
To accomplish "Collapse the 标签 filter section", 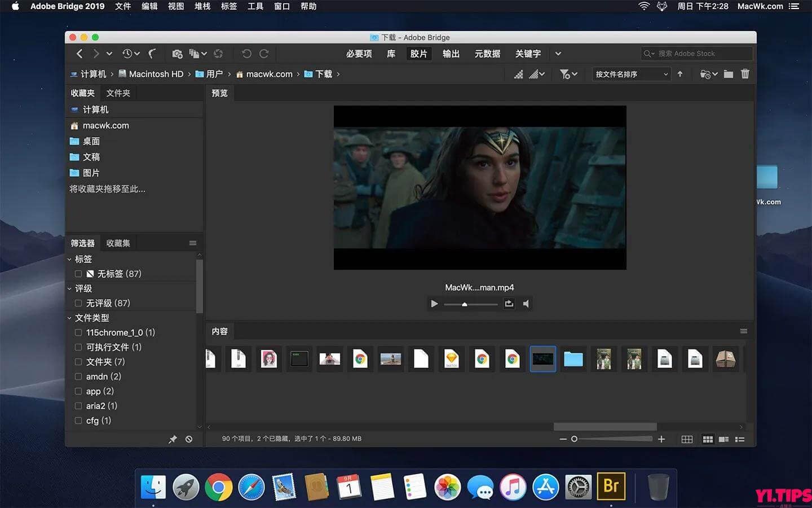I will tap(70, 259).
